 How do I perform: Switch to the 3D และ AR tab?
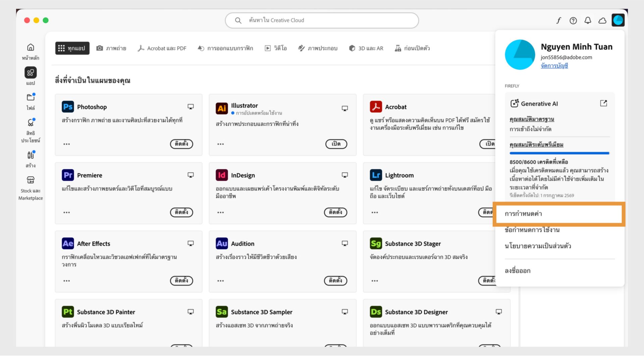pos(366,48)
